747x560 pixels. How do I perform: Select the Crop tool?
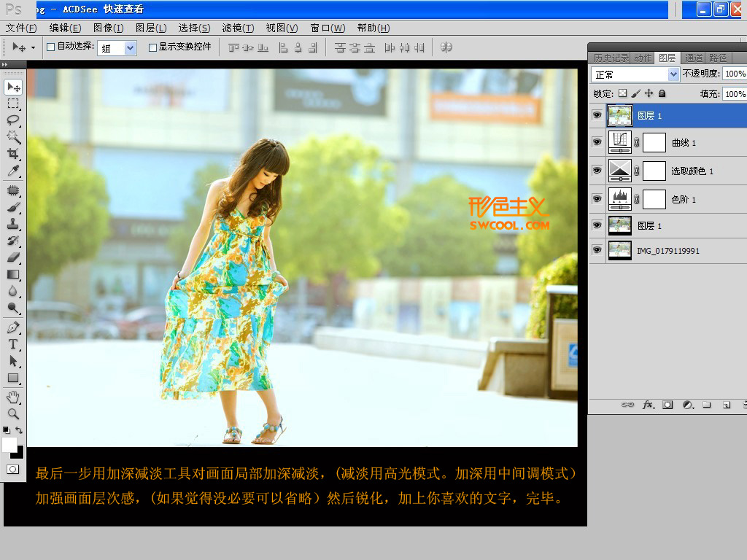click(x=13, y=154)
